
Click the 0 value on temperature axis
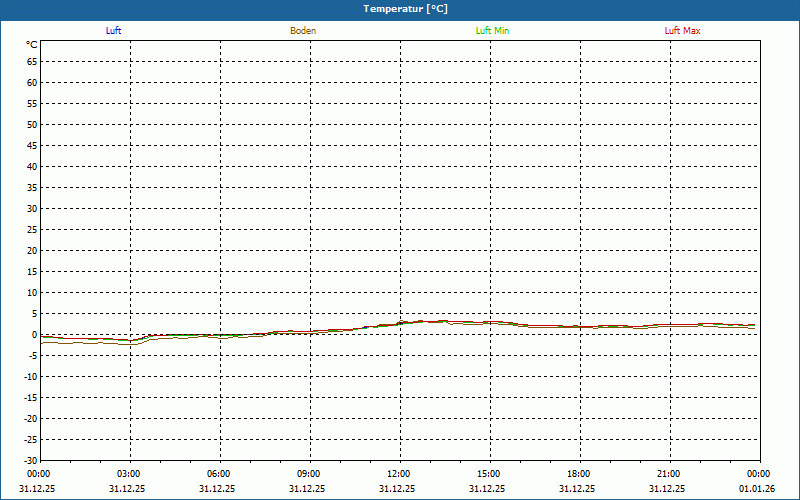35,335
